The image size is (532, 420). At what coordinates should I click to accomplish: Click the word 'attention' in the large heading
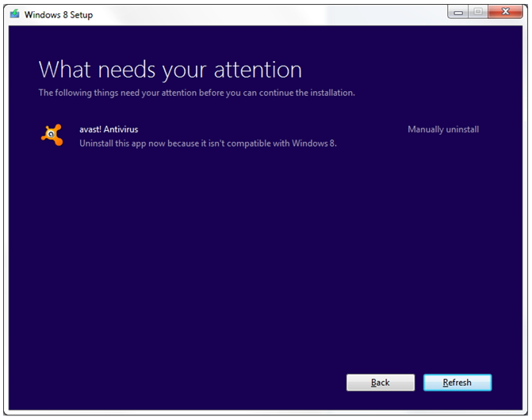(x=256, y=70)
